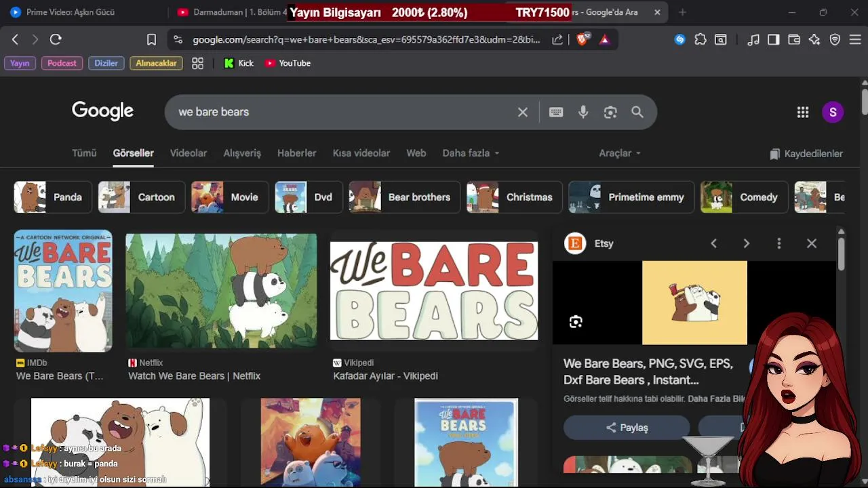Open the bookmark bar grid icon
The height and width of the screenshot is (488, 868).
pos(198,63)
